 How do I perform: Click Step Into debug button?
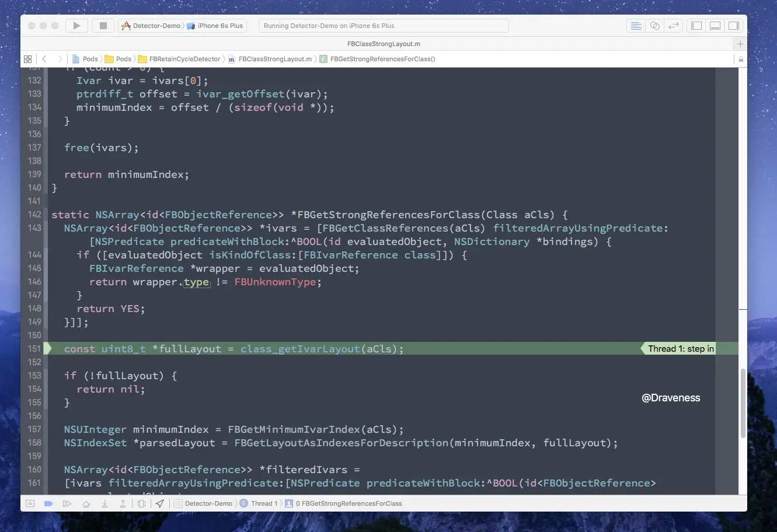tap(104, 503)
